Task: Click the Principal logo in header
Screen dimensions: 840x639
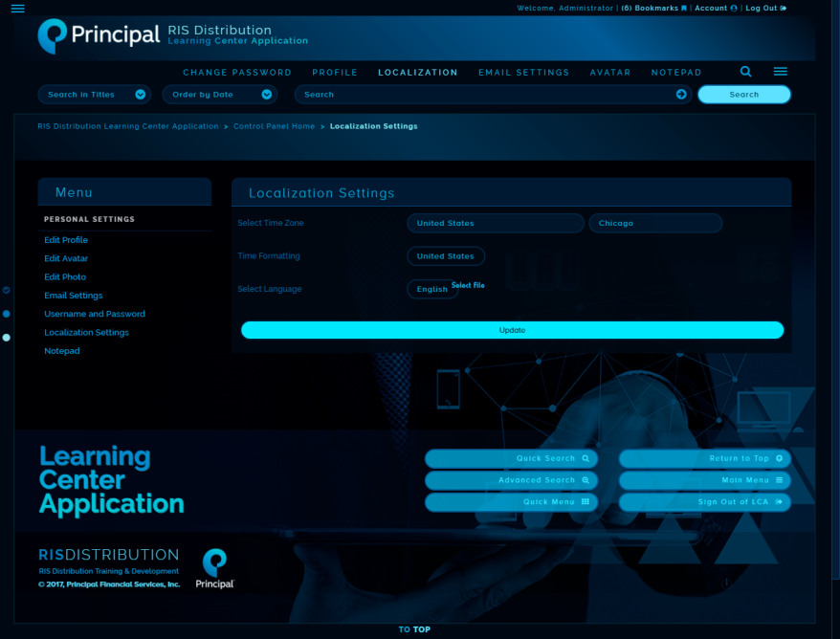Action: (99, 36)
